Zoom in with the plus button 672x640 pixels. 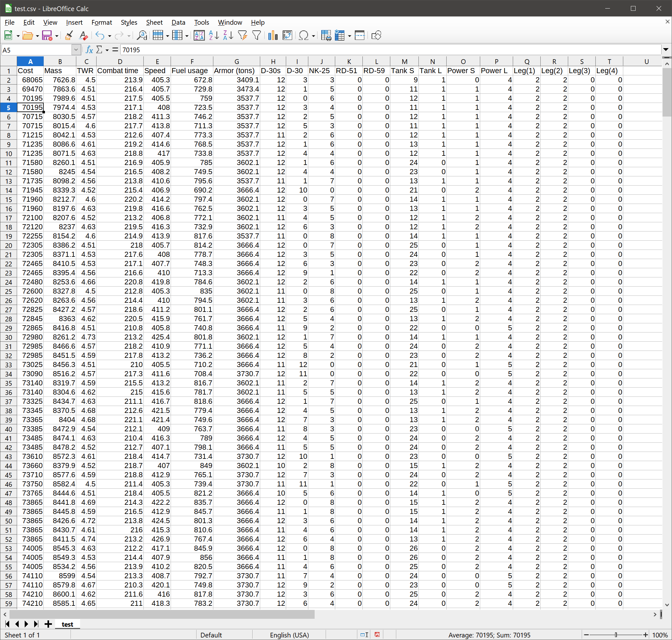645,635
